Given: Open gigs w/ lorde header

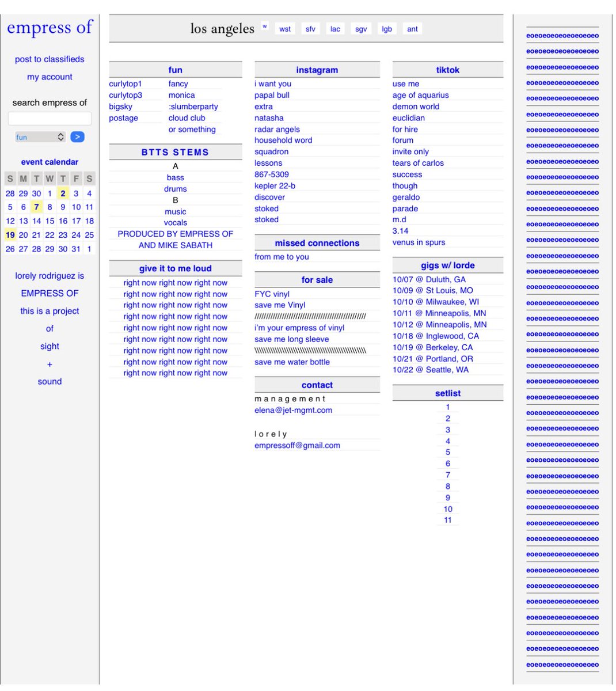Looking at the screenshot, I should click(448, 265).
